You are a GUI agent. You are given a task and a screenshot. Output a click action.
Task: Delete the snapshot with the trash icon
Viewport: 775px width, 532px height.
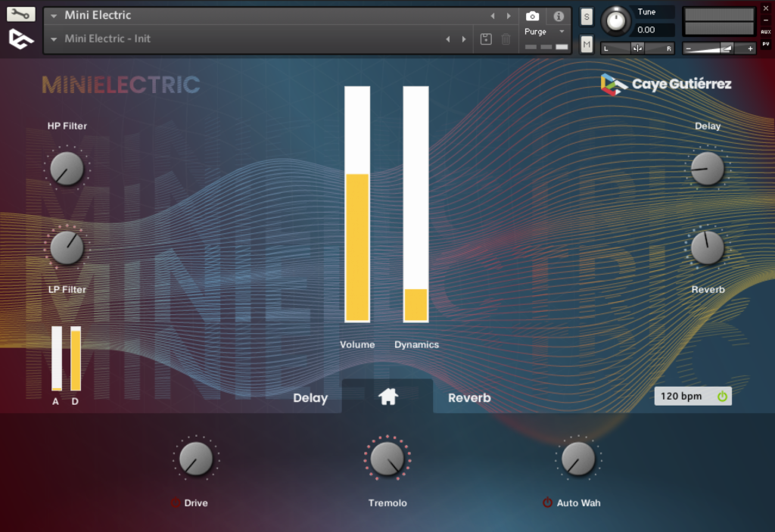coord(506,39)
